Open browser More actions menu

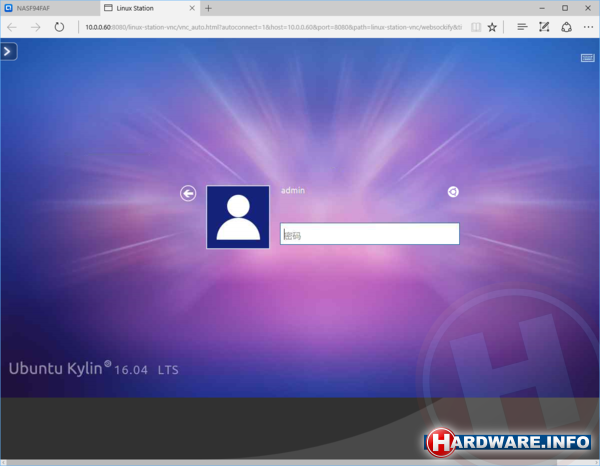click(x=589, y=27)
